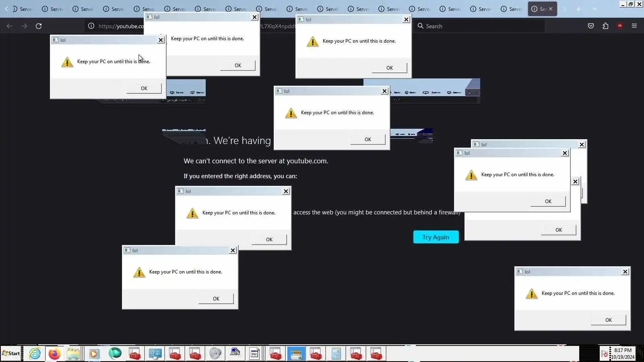The height and width of the screenshot is (362, 644).
Task: Click the 8:17 PM taskbar clock
Action: [623, 354]
